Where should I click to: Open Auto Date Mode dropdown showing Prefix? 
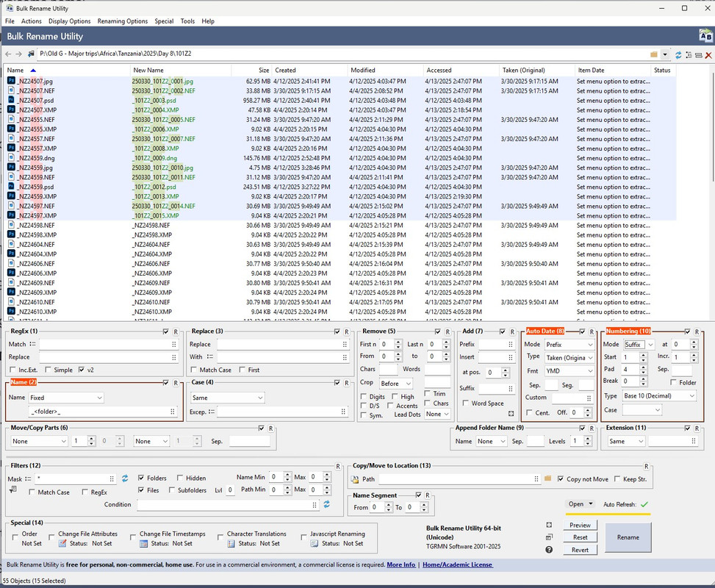coord(570,345)
